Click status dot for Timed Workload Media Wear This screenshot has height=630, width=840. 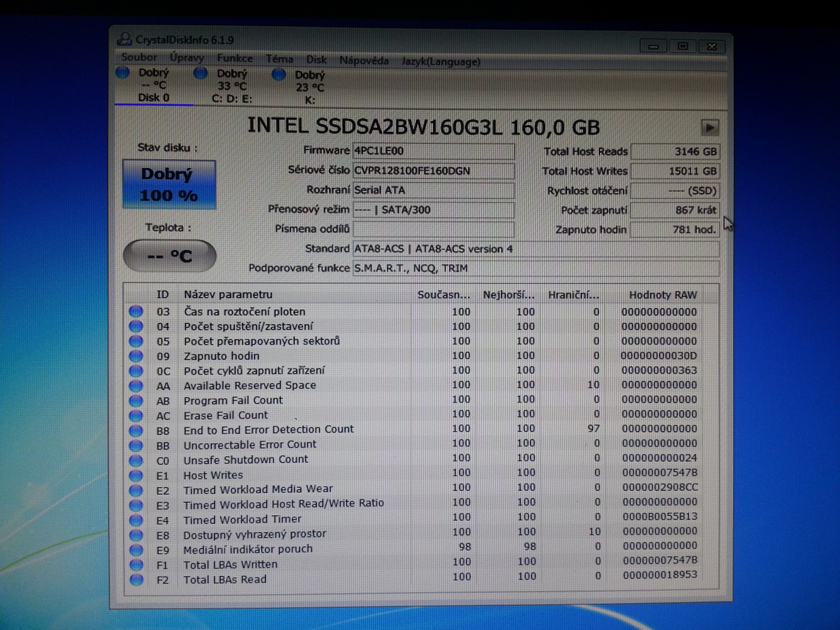point(136,490)
